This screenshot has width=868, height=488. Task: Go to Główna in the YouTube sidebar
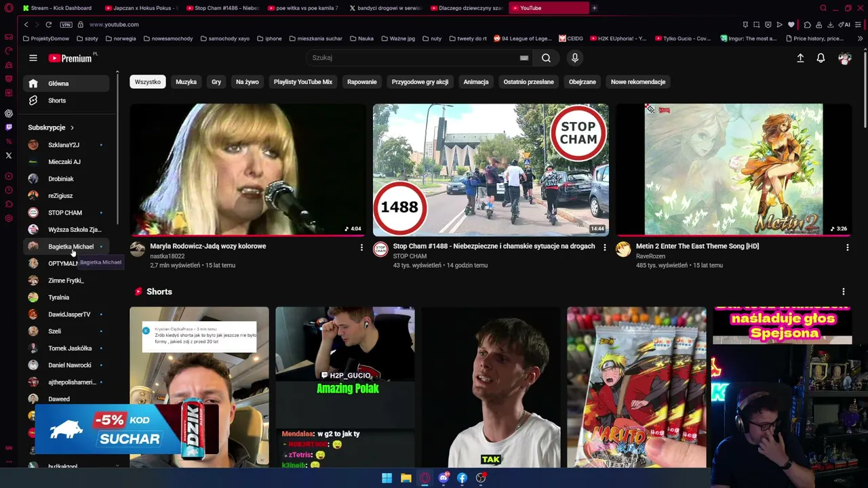coord(66,83)
